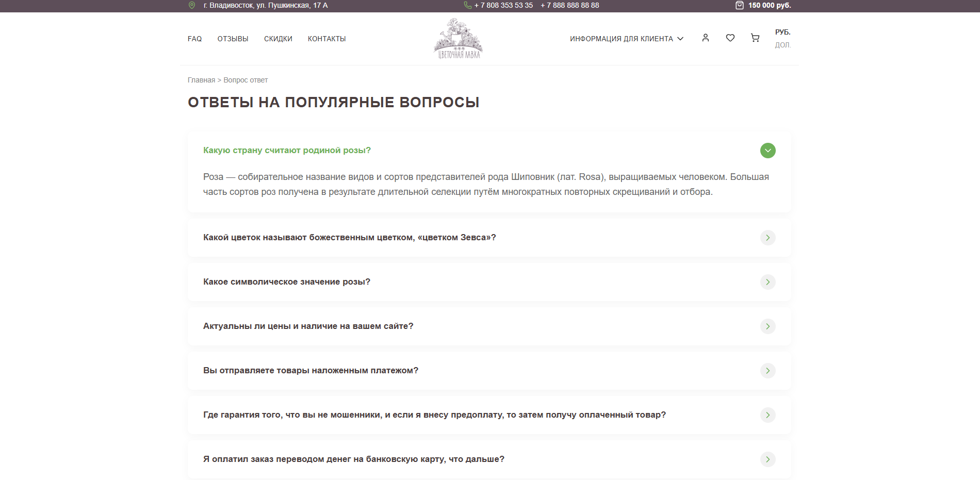Expand the Где гарантия question arrow
Image resolution: width=980 pixels, height=480 pixels.
click(x=768, y=415)
